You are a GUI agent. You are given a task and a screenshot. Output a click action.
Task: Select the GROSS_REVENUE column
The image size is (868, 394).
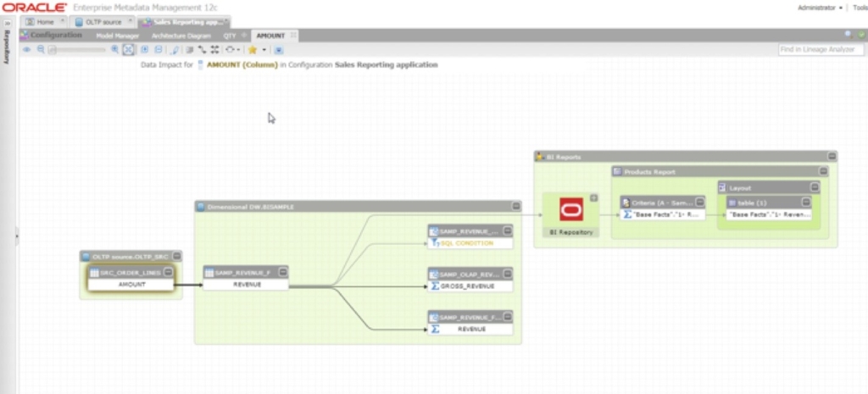470,286
